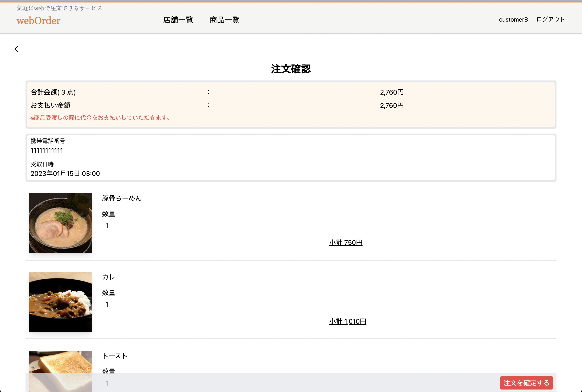
Task: Select the 豚骨らーめん quantity value
Action: tap(107, 225)
